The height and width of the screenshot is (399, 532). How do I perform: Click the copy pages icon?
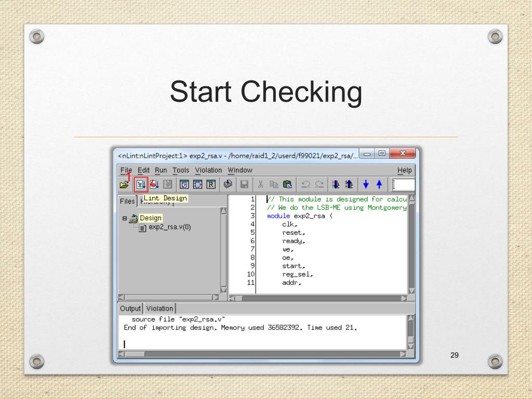[274, 184]
